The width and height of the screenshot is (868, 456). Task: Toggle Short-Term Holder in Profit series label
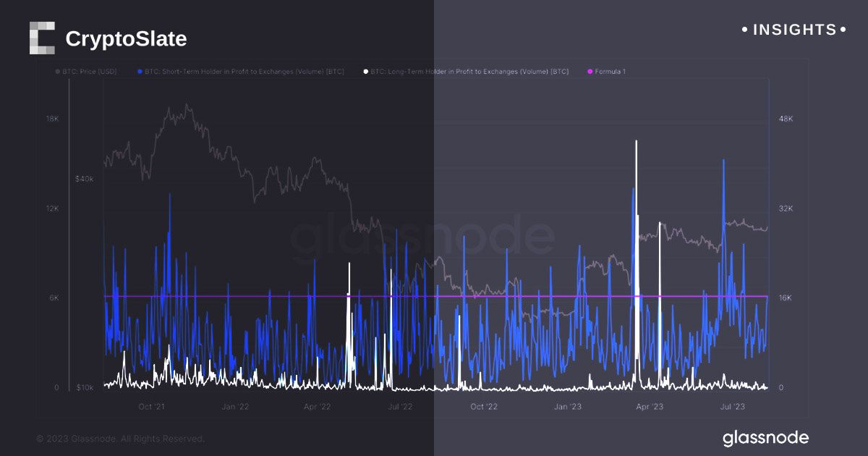244,72
